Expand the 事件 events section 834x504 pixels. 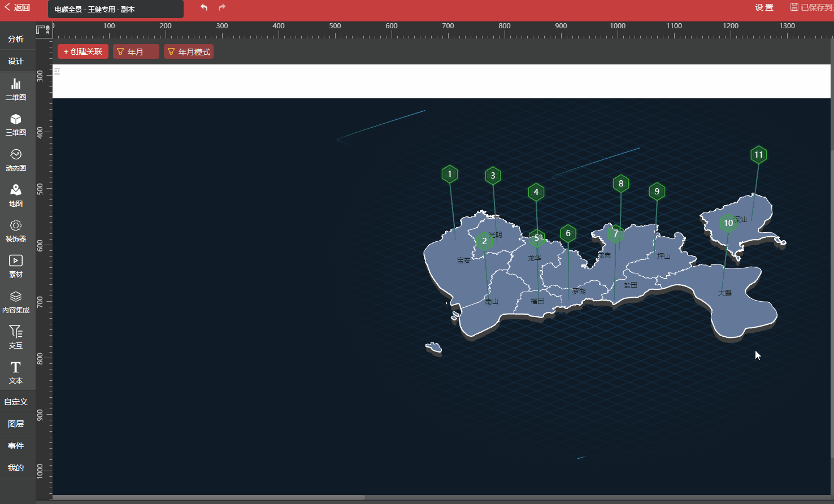pos(16,446)
